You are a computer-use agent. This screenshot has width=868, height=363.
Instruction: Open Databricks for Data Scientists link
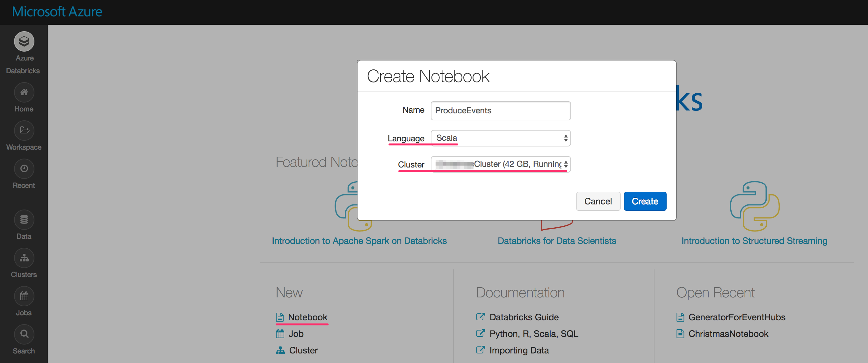(557, 241)
